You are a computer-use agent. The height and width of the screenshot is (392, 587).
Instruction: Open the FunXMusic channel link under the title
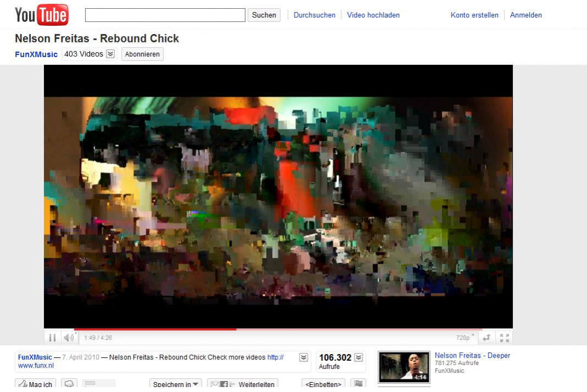coord(36,54)
